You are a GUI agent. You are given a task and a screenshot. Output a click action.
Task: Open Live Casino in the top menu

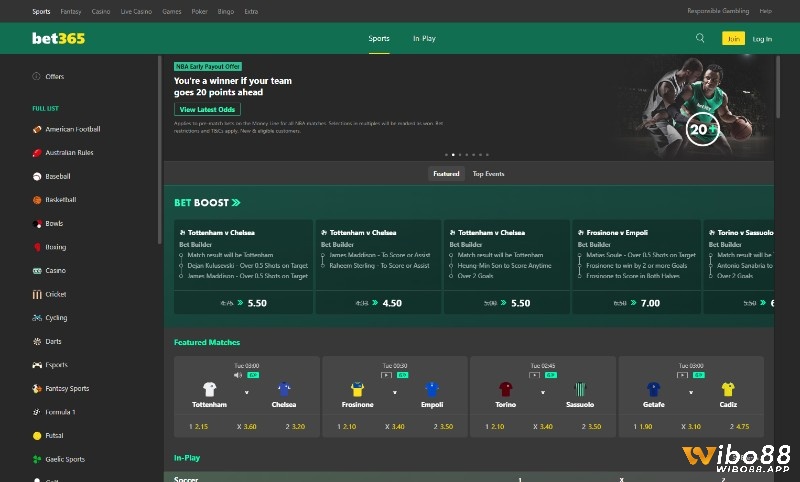136,11
